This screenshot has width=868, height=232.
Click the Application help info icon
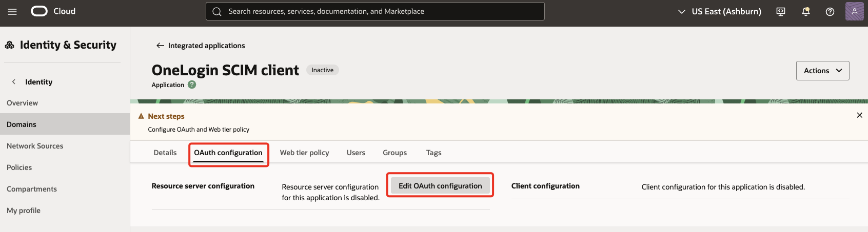pyautogui.click(x=192, y=85)
